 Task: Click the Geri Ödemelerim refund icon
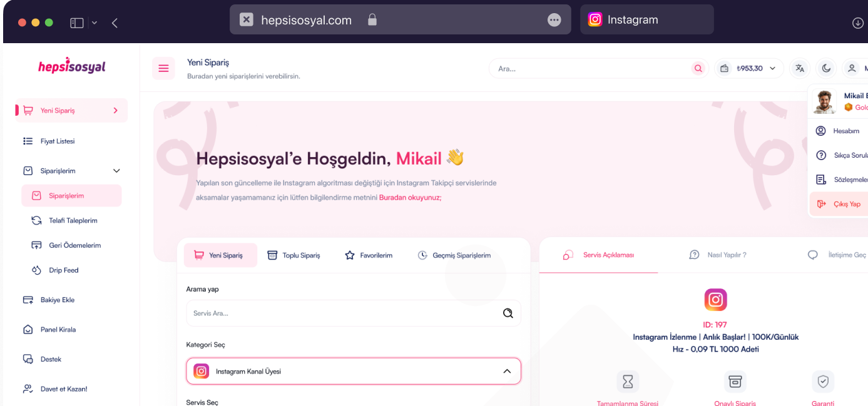[36, 245]
